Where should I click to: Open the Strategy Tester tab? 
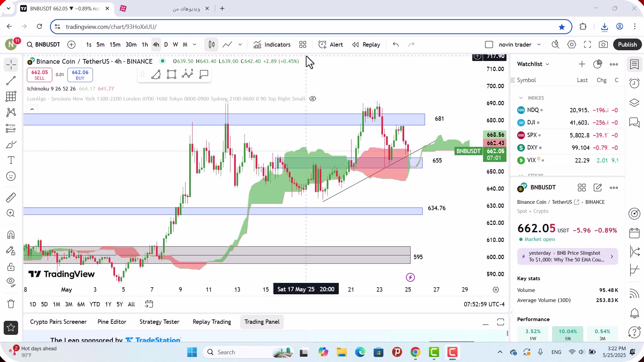pyautogui.click(x=159, y=322)
